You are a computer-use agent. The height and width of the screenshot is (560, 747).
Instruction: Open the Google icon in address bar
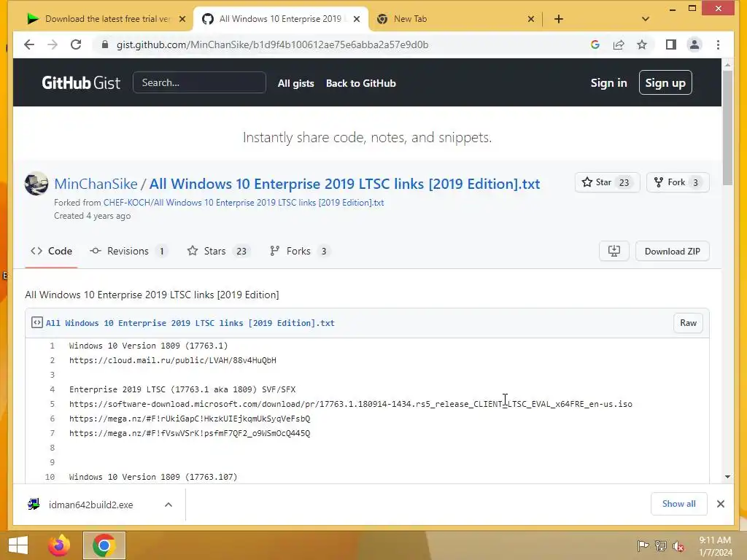595,44
